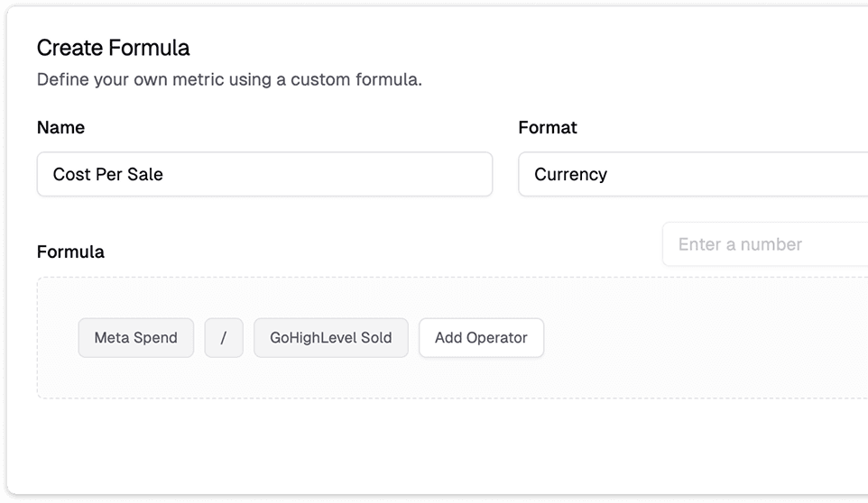Click the number placeholder text above formula box
The image size is (868, 503).
(x=740, y=244)
